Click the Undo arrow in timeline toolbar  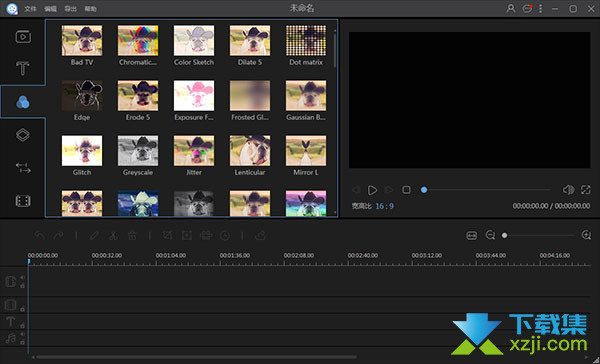39,235
